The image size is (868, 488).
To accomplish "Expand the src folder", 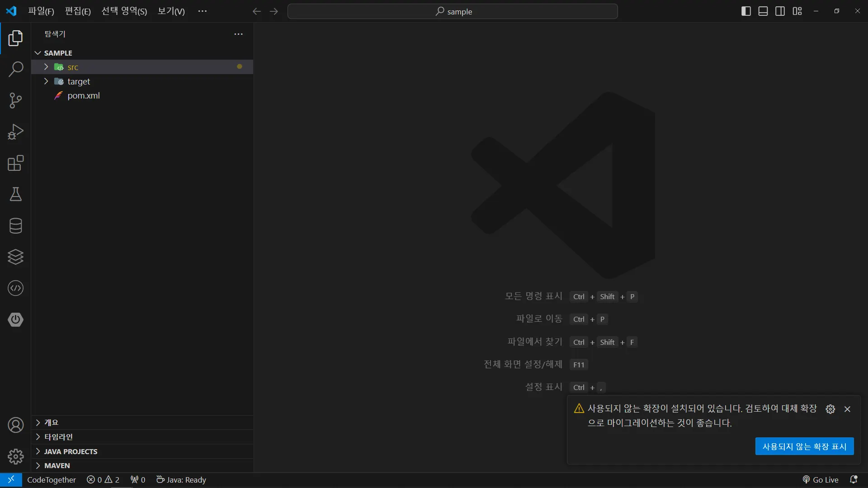I will pyautogui.click(x=72, y=67).
